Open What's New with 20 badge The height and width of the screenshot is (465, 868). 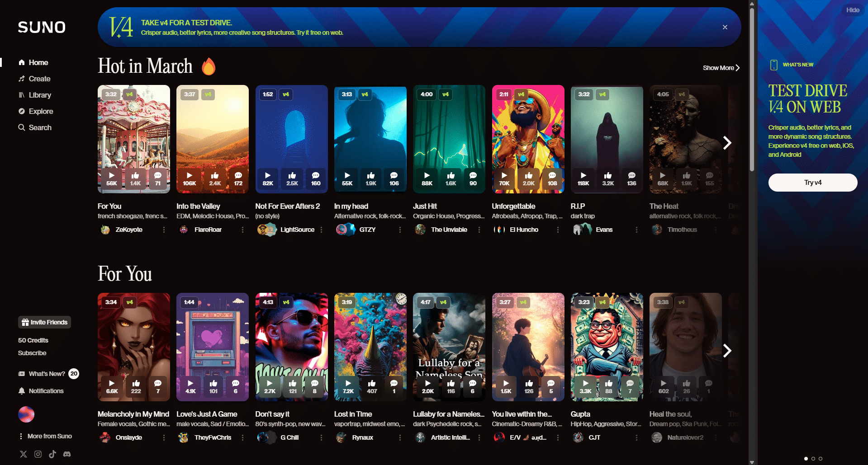pyautogui.click(x=48, y=374)
